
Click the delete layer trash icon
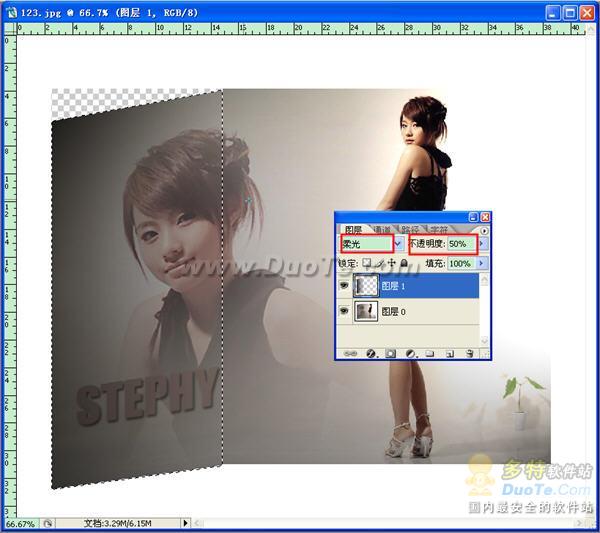pos(470,354)
